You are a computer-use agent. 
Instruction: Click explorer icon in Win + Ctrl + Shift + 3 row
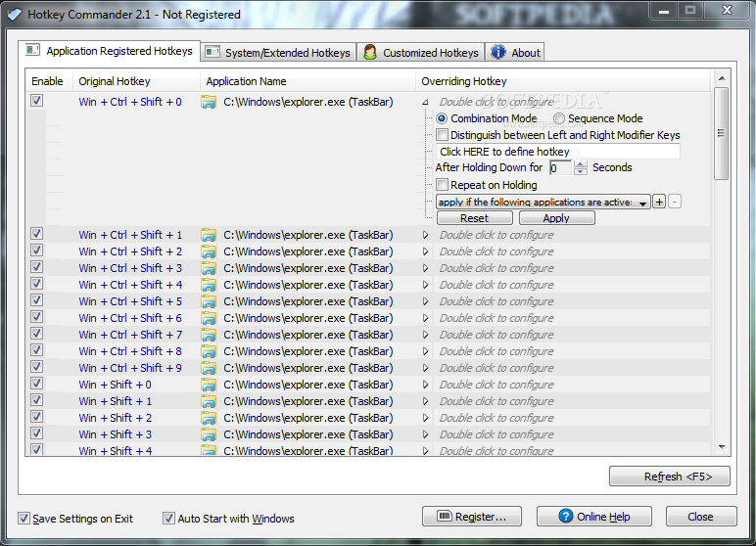point(209,268)
